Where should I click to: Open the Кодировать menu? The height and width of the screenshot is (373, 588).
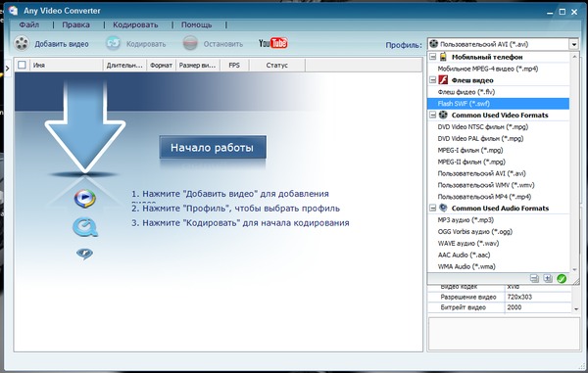click(135, 24)
